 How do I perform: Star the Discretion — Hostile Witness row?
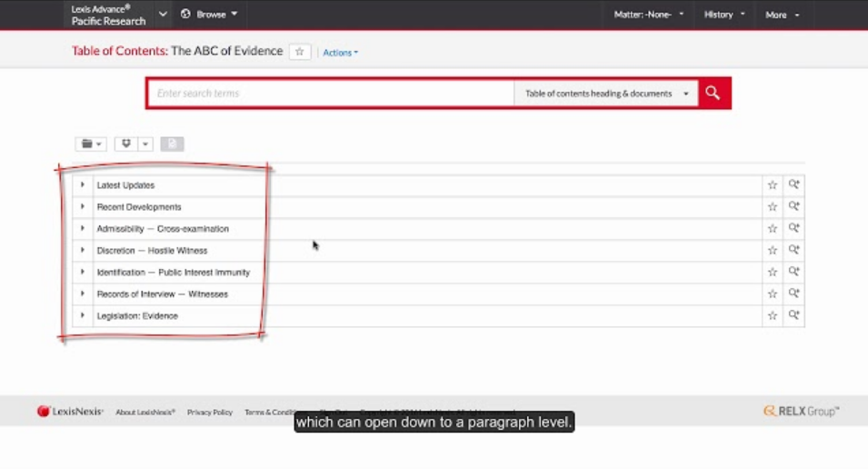[x=773, y=250]
